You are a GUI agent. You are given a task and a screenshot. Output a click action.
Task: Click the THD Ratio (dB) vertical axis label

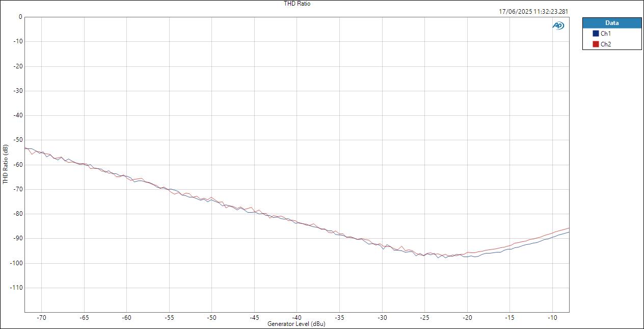5,164
